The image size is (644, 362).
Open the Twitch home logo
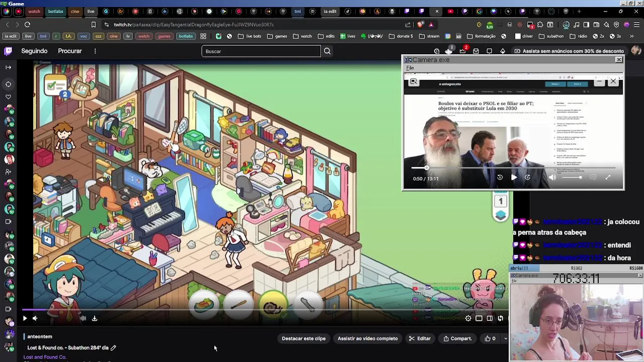[x=8, y=51]
